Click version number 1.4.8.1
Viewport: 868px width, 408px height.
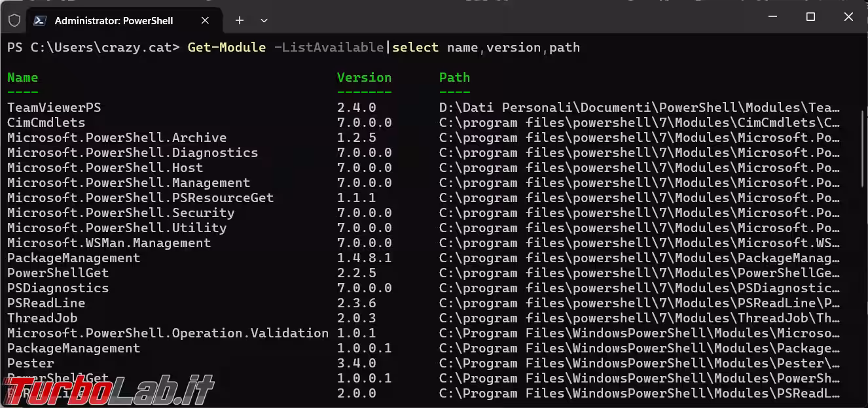(x=364, y=258)
